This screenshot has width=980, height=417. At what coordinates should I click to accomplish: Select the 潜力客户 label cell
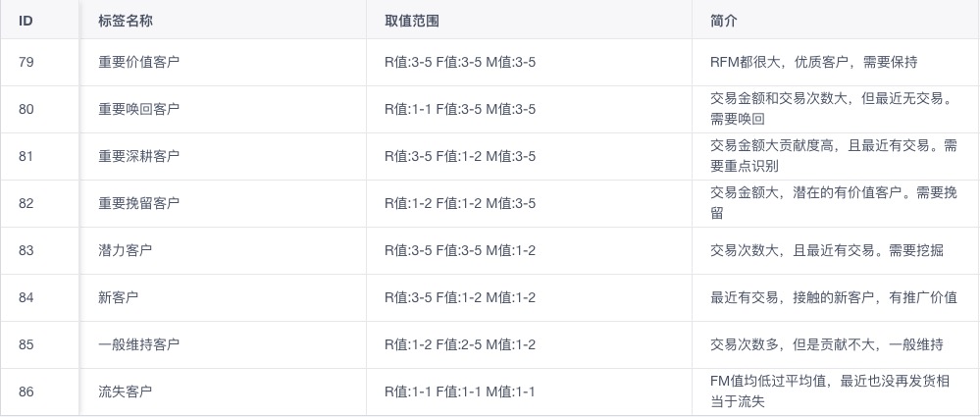125,251
